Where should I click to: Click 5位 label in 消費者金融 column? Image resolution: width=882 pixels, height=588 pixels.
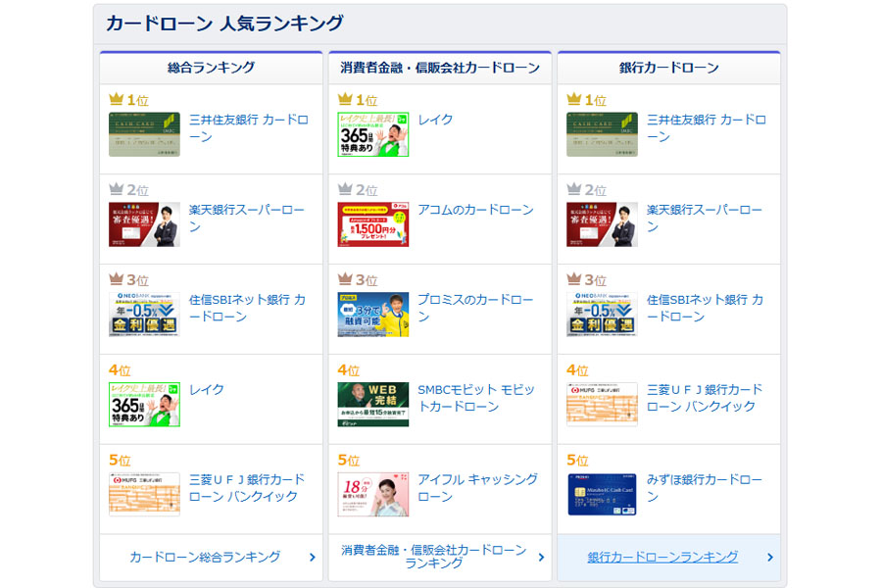[349, 461]
